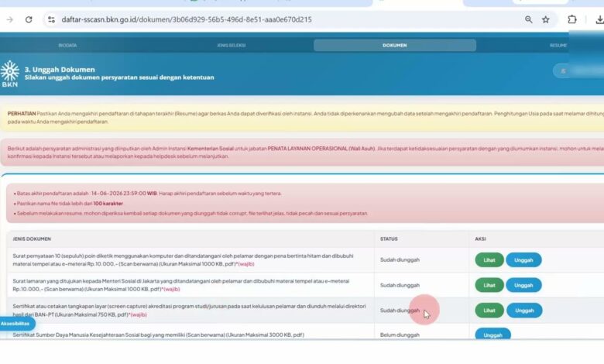Click Sertifikat akreditasi program studi description
Viewport: 604px width, 364px height.
[x=189, y=311]
